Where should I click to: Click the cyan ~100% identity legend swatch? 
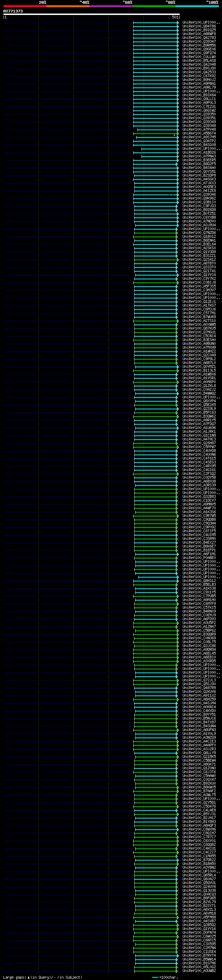[x=197, y=6]
